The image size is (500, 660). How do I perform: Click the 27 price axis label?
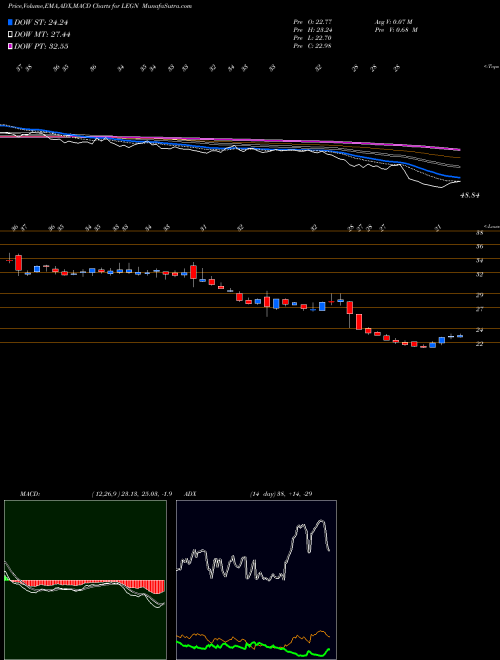tap(479, 309)
